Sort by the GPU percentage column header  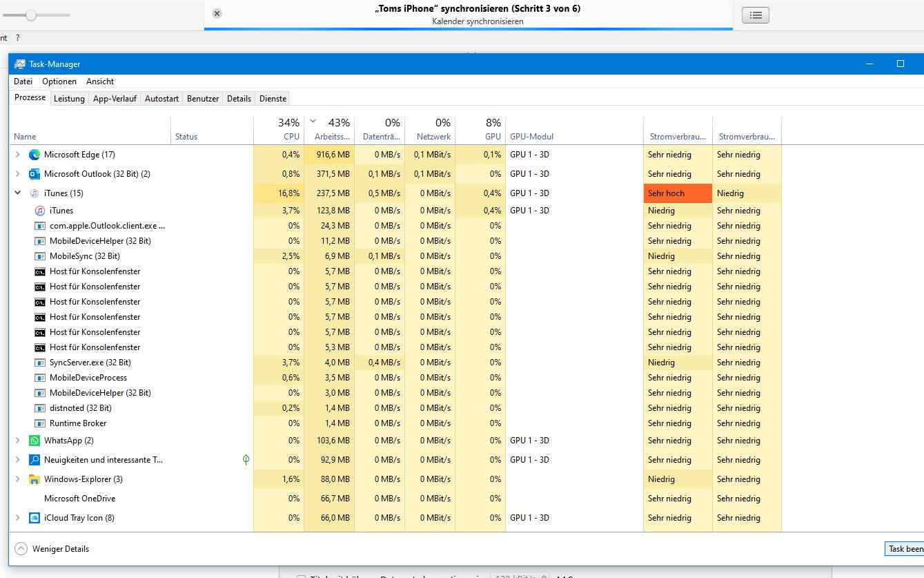(480, 130)
